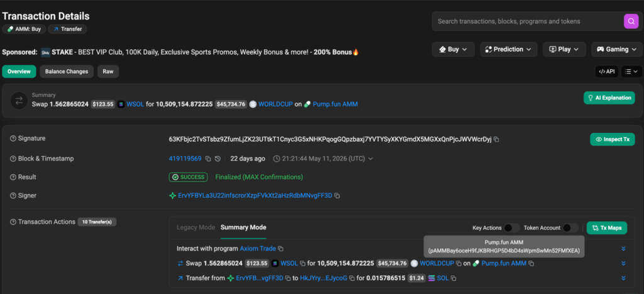Click the swap icon in actions row

tap(180, 264)
